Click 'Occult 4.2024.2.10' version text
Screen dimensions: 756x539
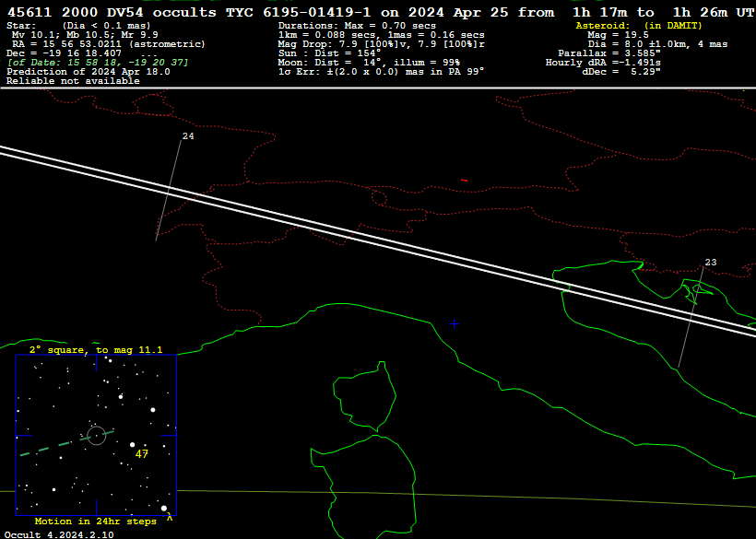[x=59, y=534]
